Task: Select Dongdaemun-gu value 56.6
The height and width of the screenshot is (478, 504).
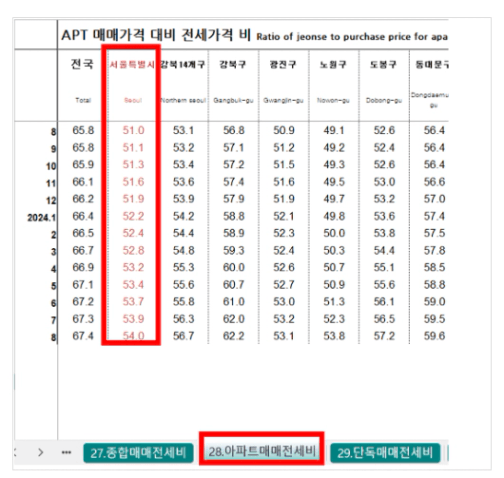Action: tap(434, 182)
